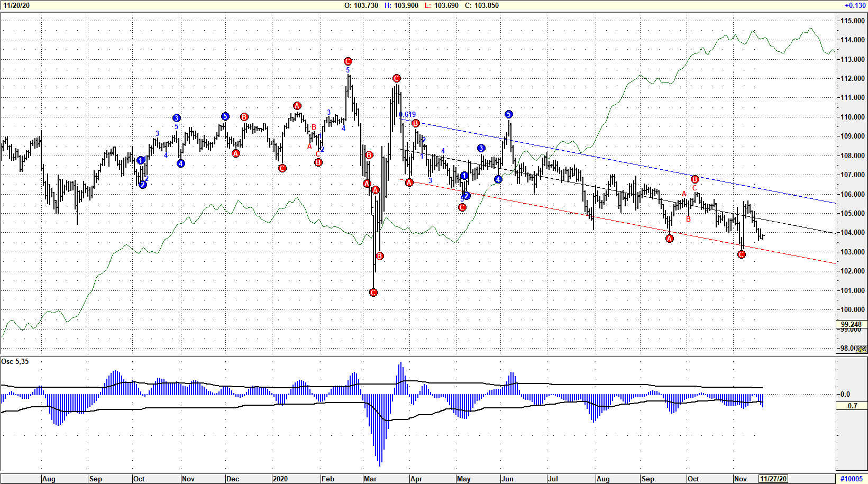868x484 pixels.
Task: Click the 11/27/20 date box on time axis
Action: (x=773, y=479)
